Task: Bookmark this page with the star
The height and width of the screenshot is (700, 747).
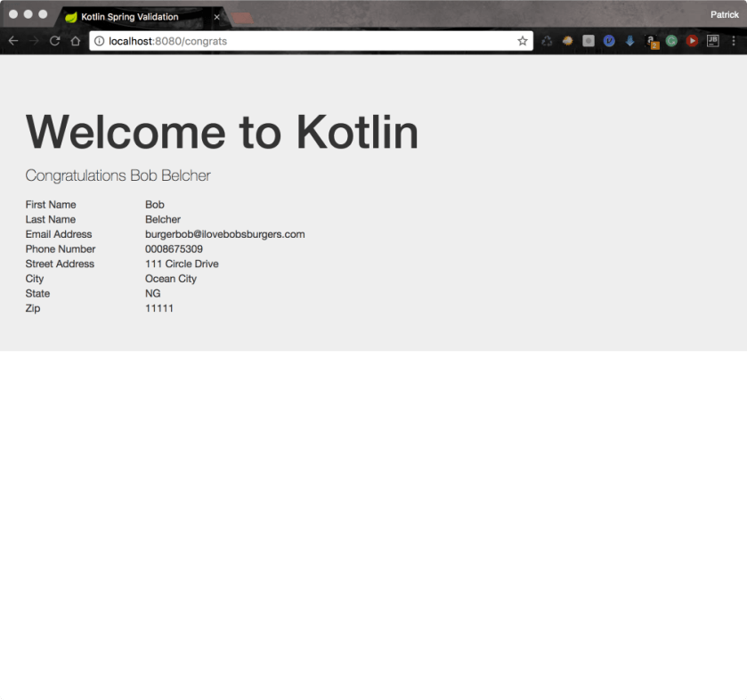Action: click(x=523, y=41)
